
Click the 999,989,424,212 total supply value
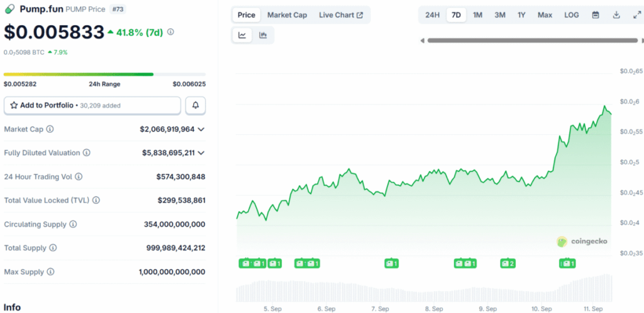tap(176, 248)
